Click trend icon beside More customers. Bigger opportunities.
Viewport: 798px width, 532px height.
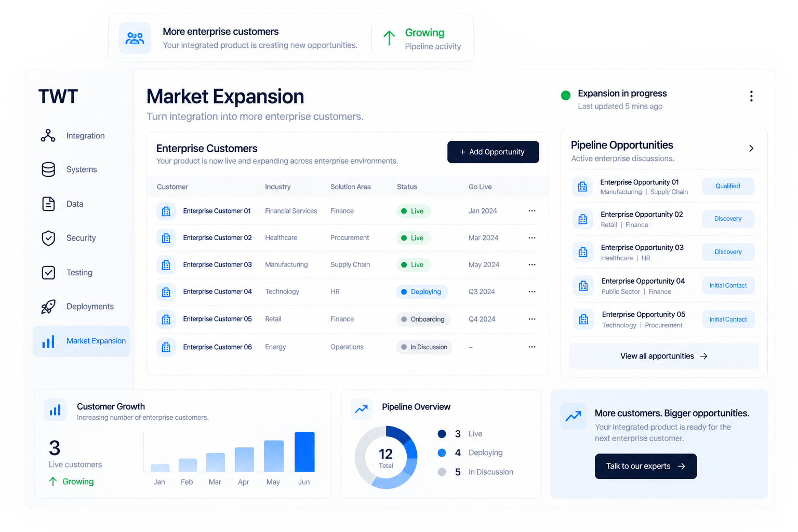click(x=574, y=416)
